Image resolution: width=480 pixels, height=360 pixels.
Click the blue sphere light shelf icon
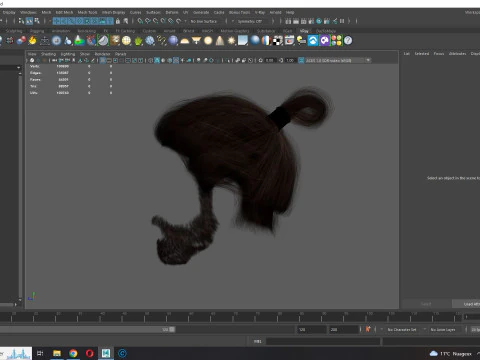173,41
